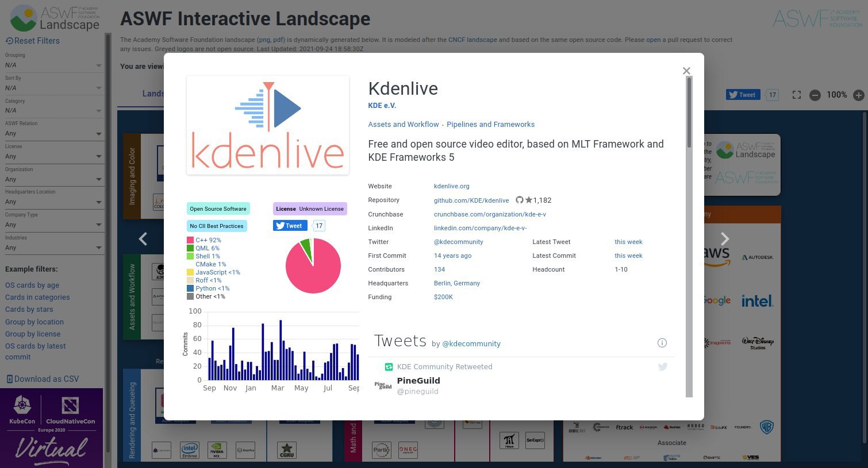This screenshot has width=868, height=468.
Task: Click Latest Tweet this week link
Action: [628, 242]
